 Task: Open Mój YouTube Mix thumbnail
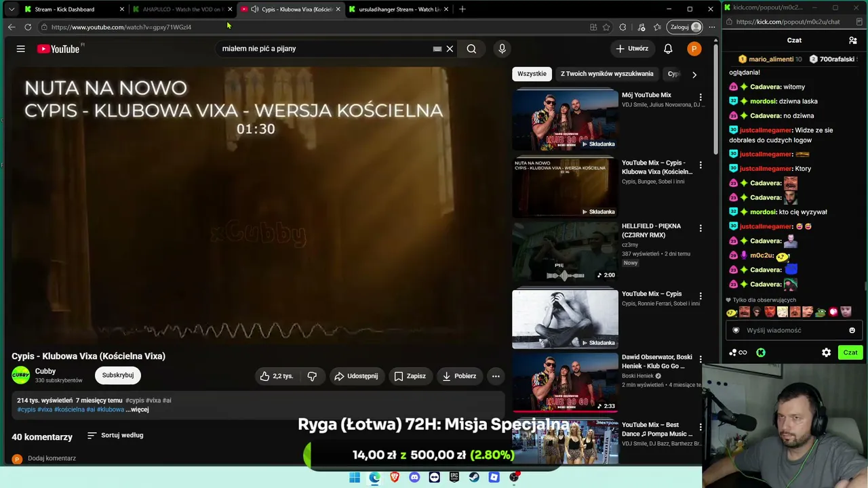(x=565, y=120)
